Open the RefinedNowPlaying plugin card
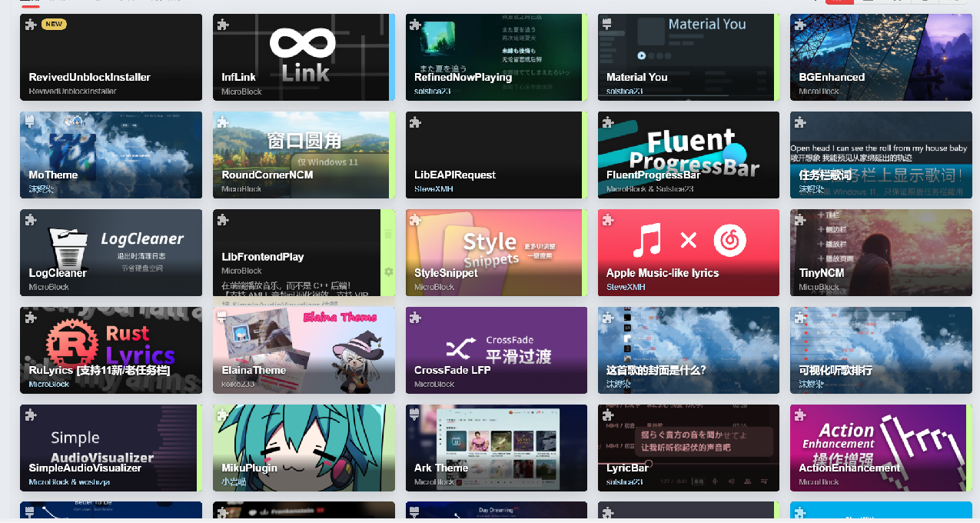 tap(497, 57)
